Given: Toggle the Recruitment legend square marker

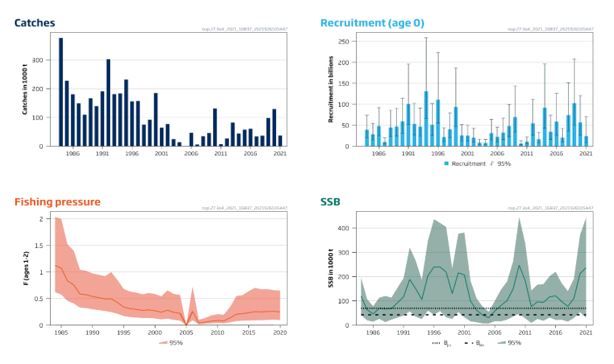Looking at the screenshot, I should pyautogui.click(x=446, y=164).
